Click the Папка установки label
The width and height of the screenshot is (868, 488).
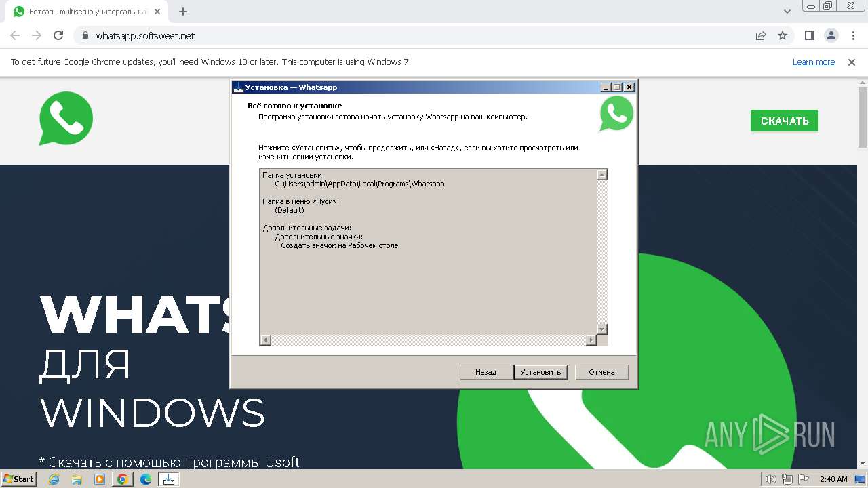pyautogui.click(x=293, y=175)
